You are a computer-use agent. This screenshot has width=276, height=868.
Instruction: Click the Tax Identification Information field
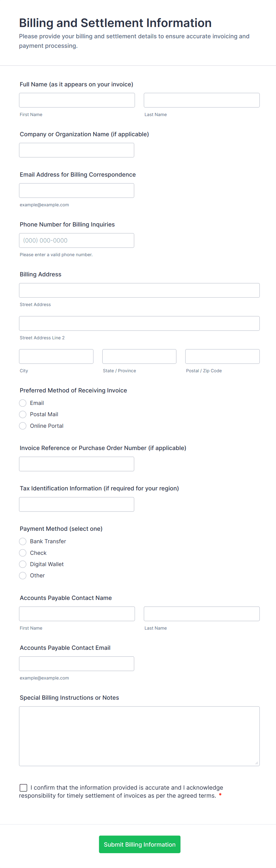pyautogui.click(x=77, y=504)
